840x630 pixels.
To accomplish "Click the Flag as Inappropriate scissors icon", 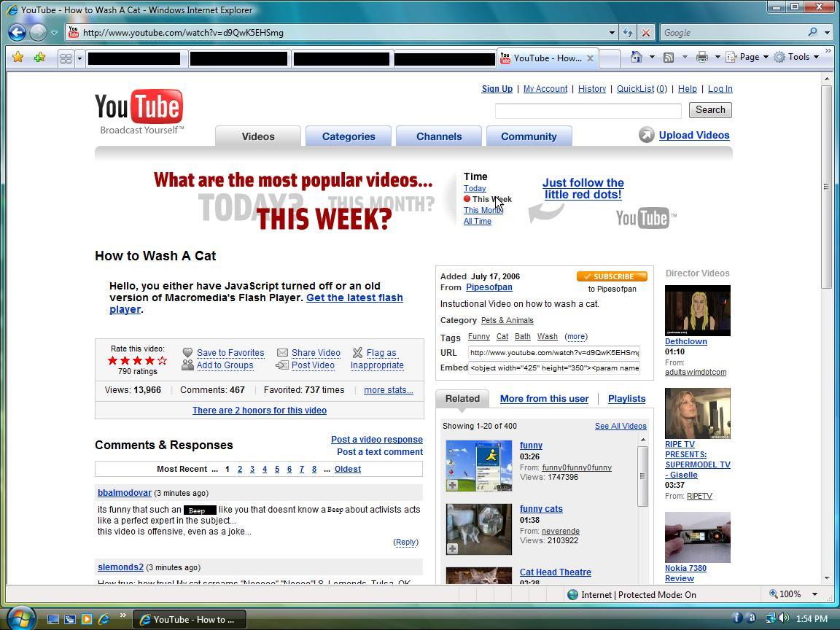I will click(357, 353).
